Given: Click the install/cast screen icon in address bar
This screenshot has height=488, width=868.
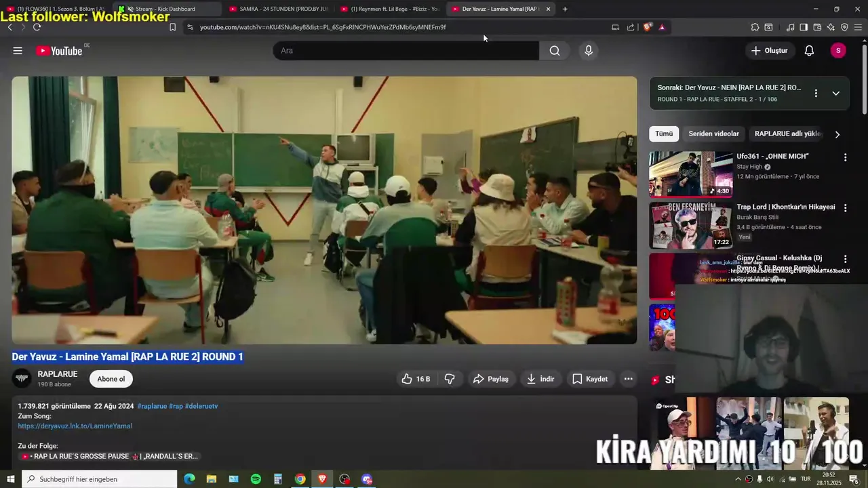Looking at the screenshot, I should point(615,27).
